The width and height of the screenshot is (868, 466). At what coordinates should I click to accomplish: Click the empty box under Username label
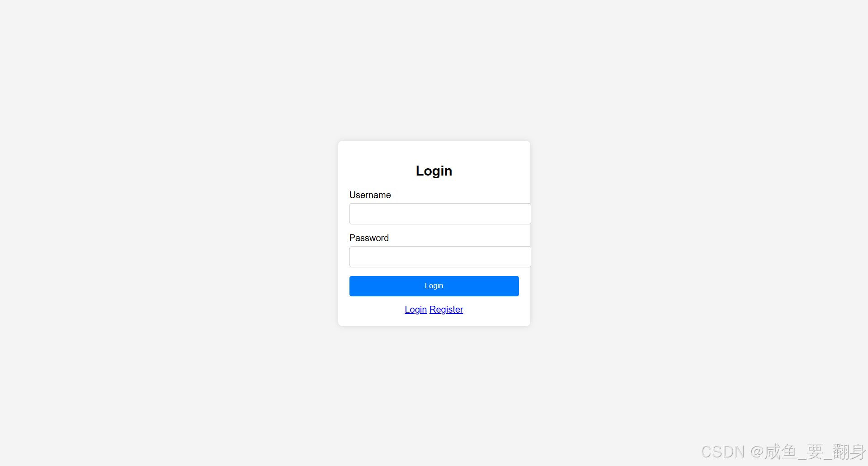point(440,214)
